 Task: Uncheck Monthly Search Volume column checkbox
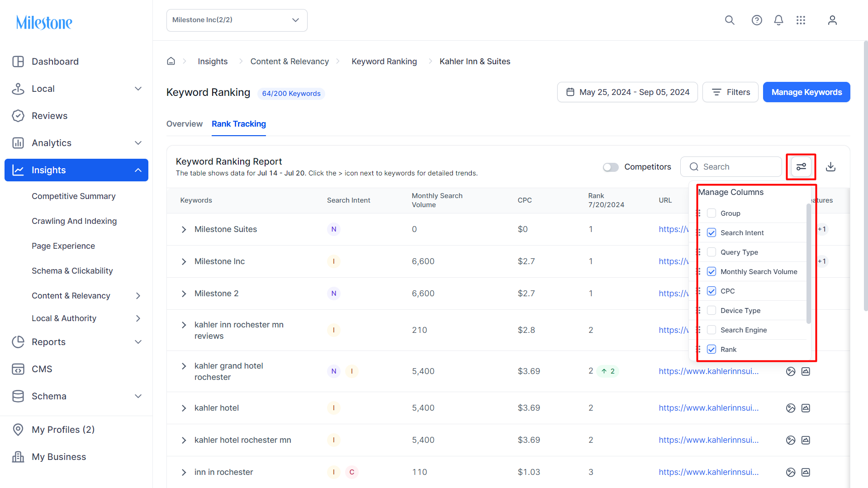pyautogui.click(x=711, y=271)
